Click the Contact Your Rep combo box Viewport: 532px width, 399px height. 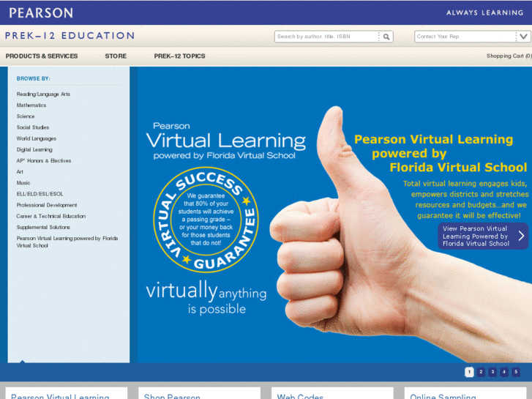point(471,37)
